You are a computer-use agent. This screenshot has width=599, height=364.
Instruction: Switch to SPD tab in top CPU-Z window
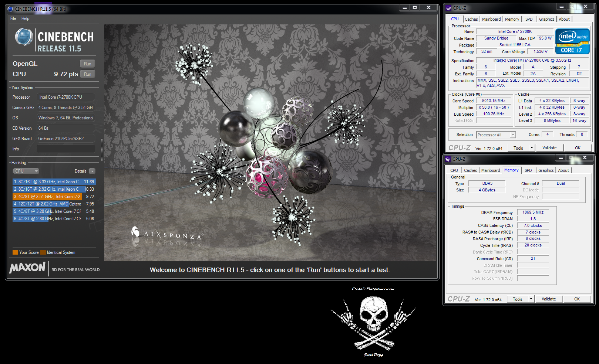[529, 19]
